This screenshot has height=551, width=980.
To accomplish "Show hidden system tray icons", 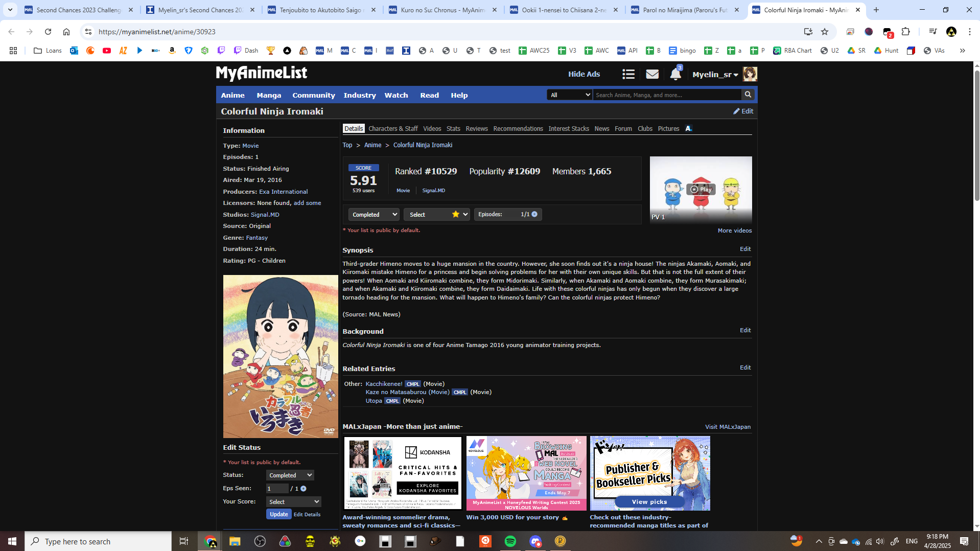I will tap(819, 541).
